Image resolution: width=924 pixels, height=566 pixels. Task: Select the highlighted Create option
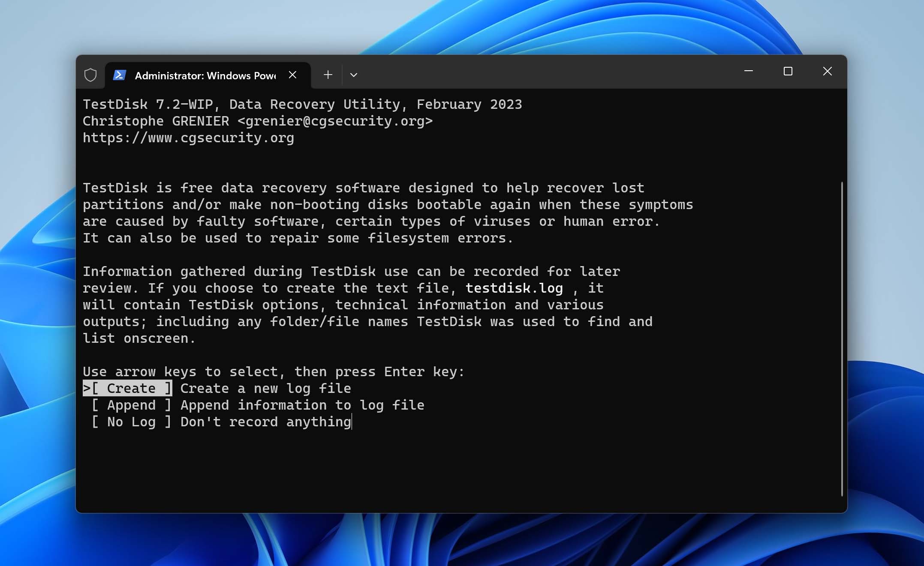pos(127,388)
